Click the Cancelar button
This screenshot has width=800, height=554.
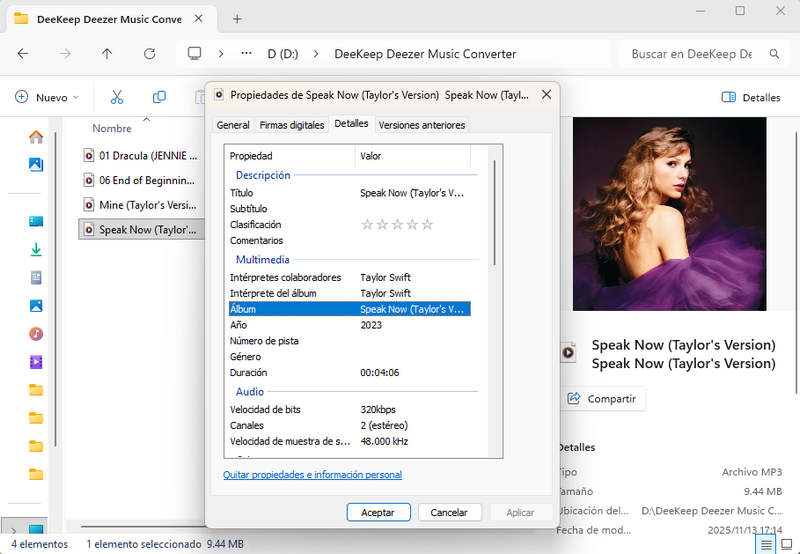pyautogui.click(x=449, y=512)
